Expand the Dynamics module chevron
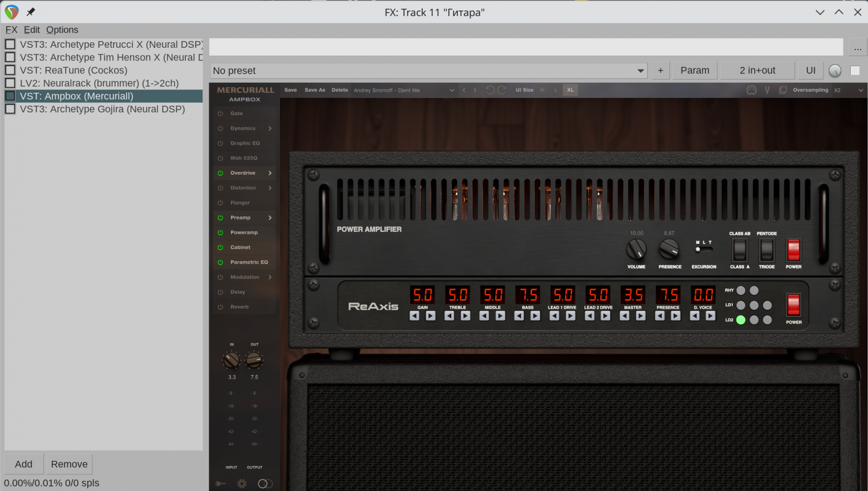The height and width of the screenshot is (491, 868). coord(270,128)
